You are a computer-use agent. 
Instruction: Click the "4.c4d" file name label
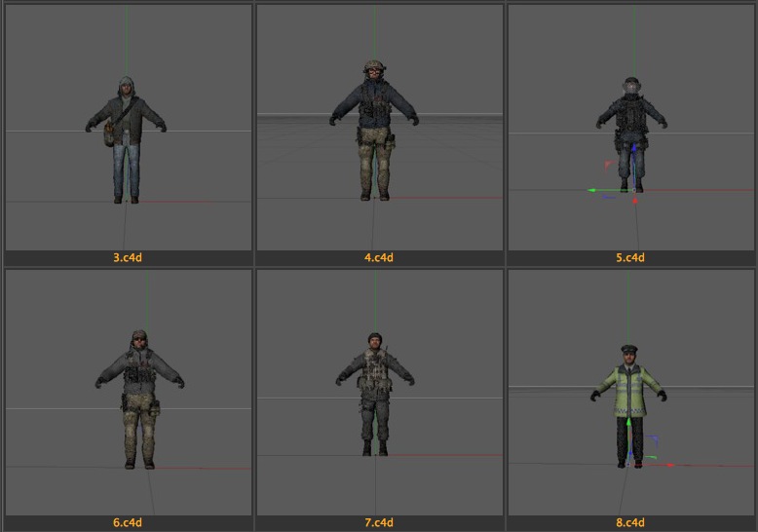(379, 258)
